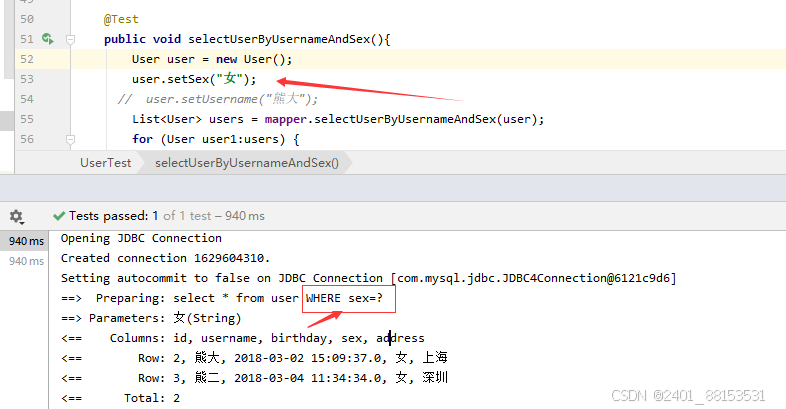Click 'for (User user1:users)' line

pos(216,139)
